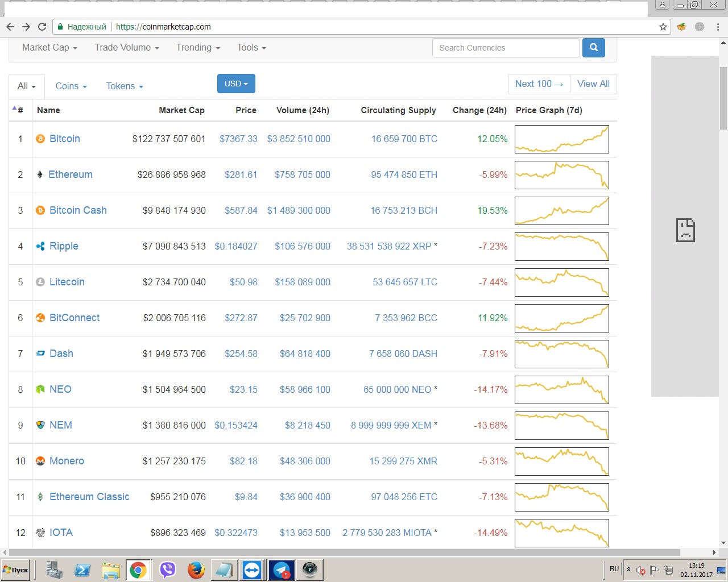Click Ethereum volume $758 705 000
This screenshot has height=582, width=728.
coord(303,174)
